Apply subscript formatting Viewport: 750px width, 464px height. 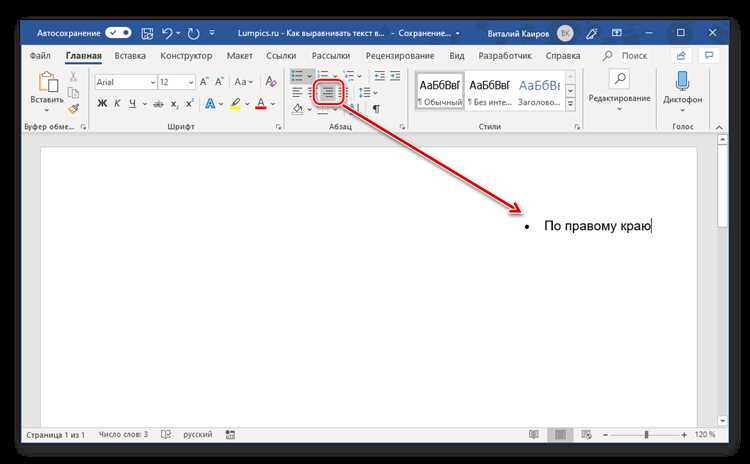pyautogui.click(x=175, y=104)
